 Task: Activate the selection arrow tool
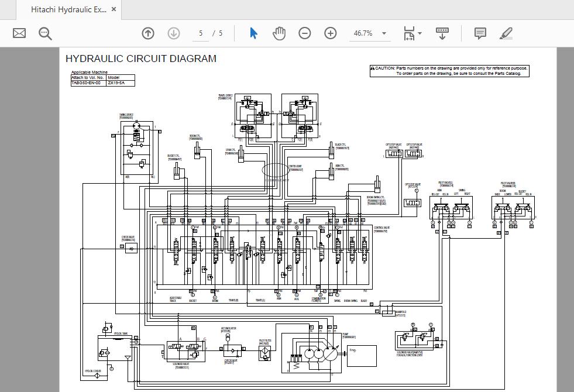[x=253, y=33]
